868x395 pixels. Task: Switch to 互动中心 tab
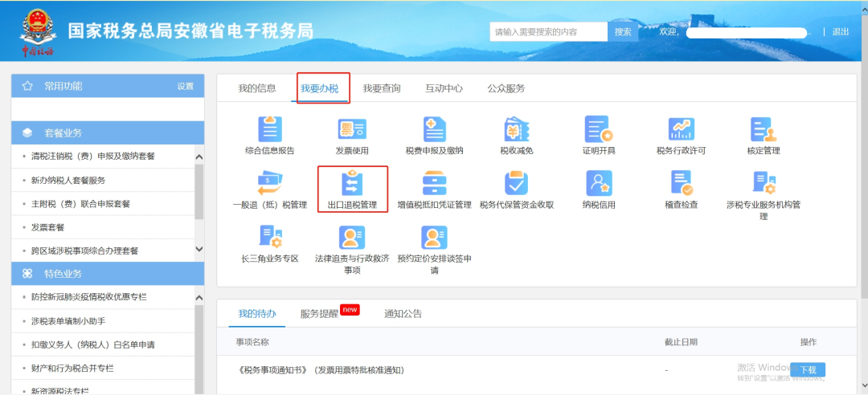tap(444, 88)
